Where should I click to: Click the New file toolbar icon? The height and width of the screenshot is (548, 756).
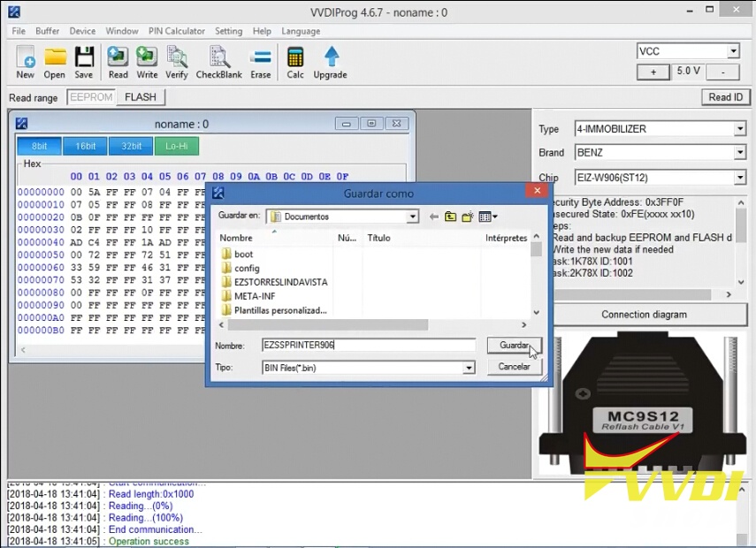[25, 62]
